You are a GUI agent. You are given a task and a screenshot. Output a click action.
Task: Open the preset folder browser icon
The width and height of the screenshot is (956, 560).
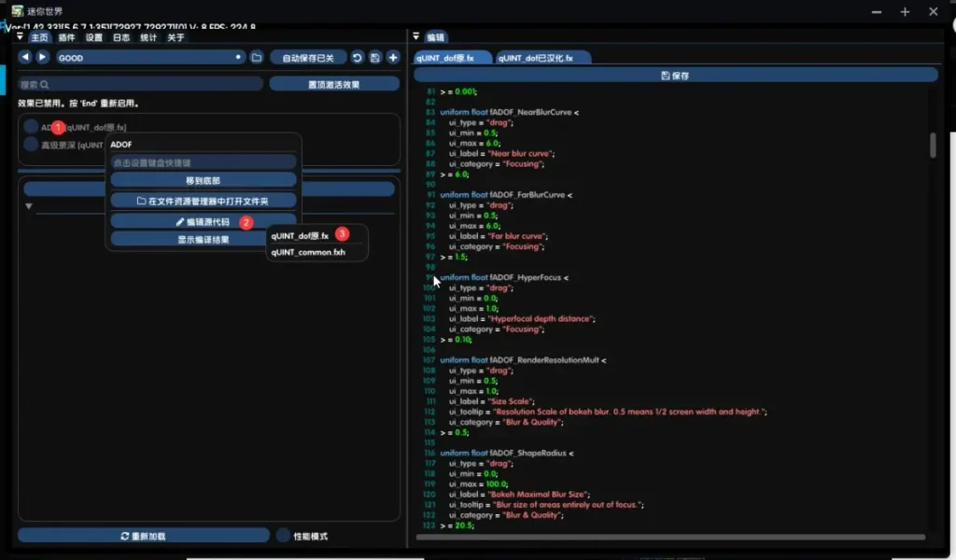pos(256,58)
